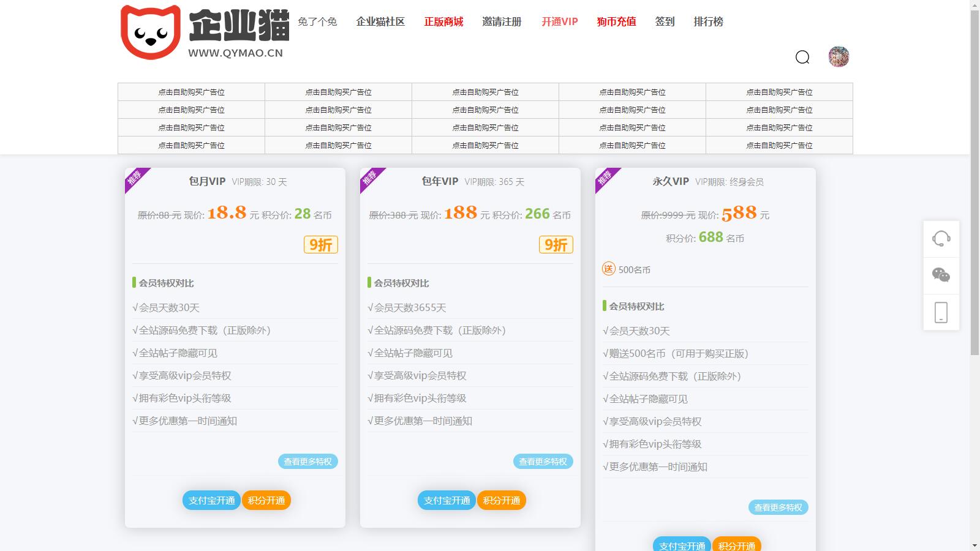Image resolution: width=980 pixels, height=551 pixels.
Task: Click the mobile phone icon in sidebar
Action: pos(941,312)
